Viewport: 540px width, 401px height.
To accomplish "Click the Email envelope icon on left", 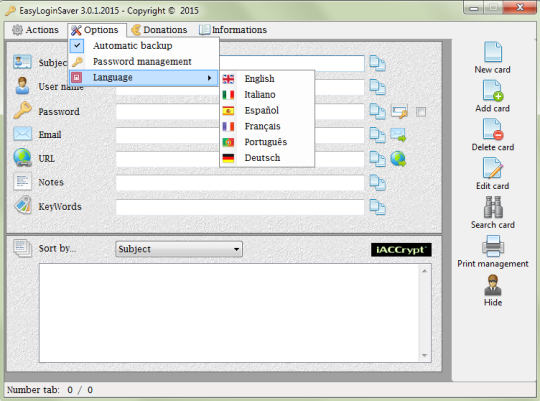I will [23, 134].
